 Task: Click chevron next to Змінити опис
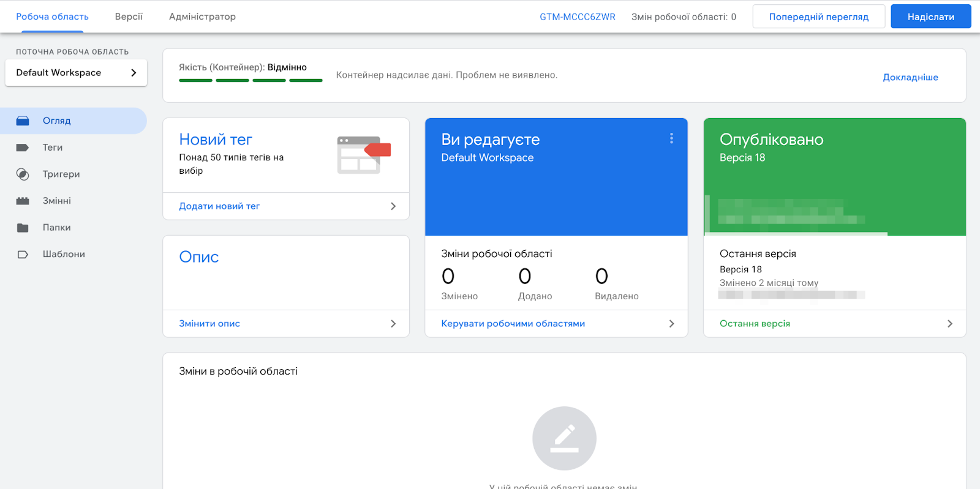tap(393, 324)
